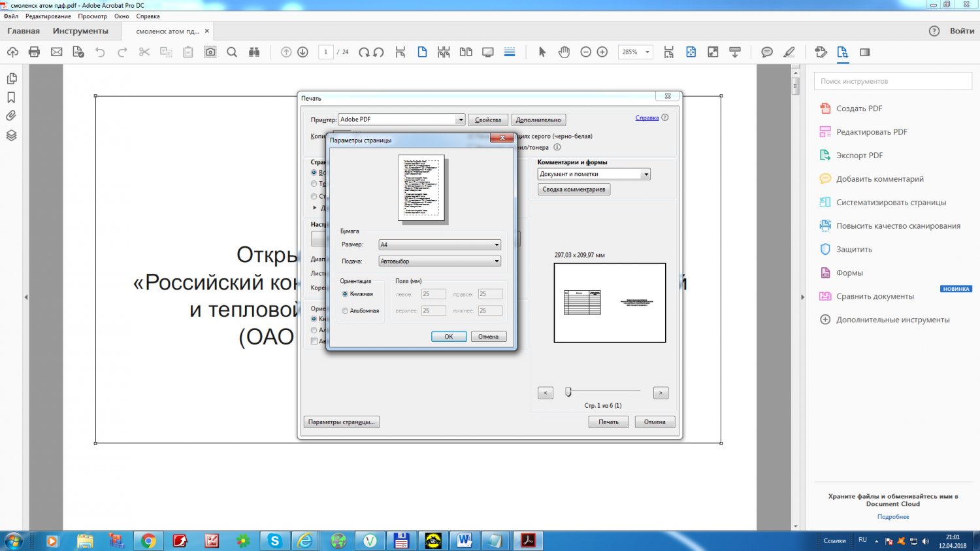Click the Дополнительно button
This screenshot has height=551, width=980.
pyautogui.click(x=538, y=120)
